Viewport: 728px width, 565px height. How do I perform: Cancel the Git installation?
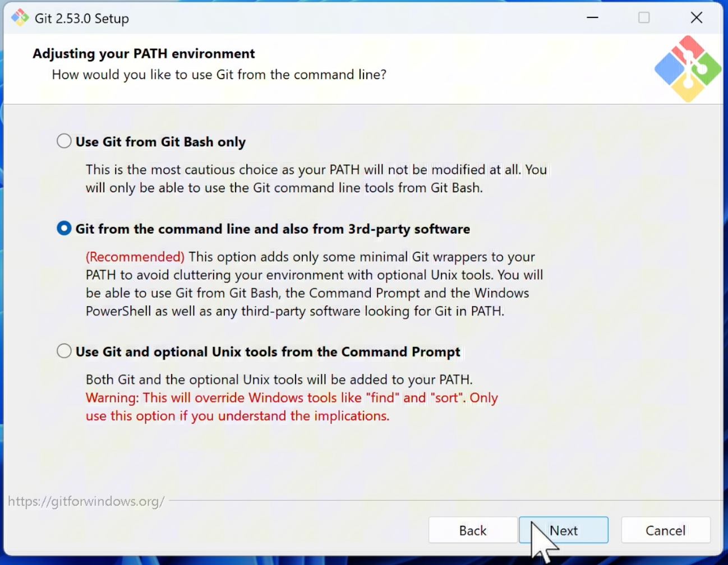point(665,530)
